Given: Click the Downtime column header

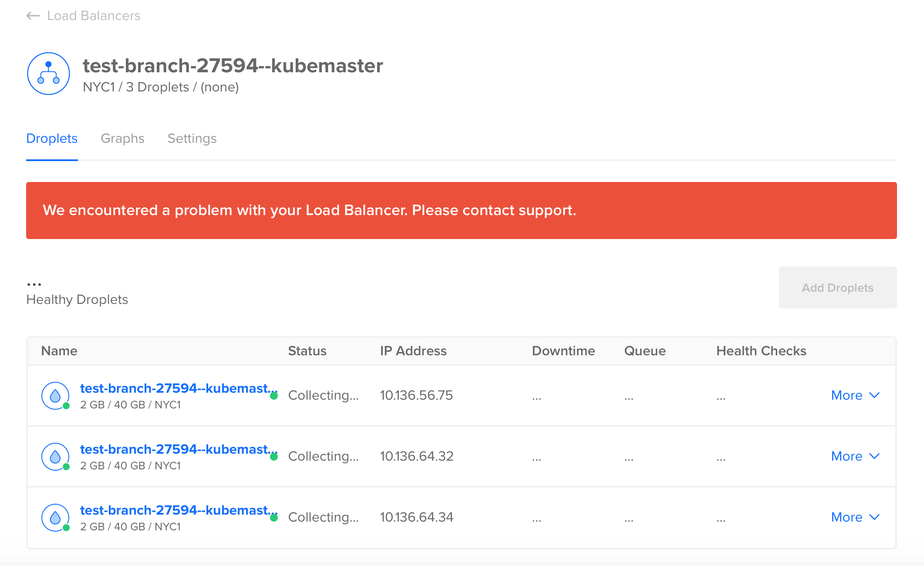Looking at the screenshot, I should 563,351.
